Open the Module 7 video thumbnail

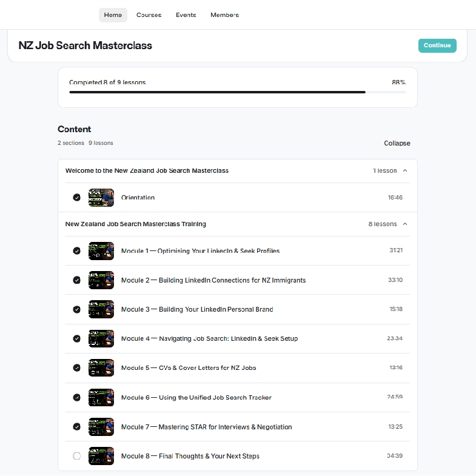pyautogui.click(x=101, y=426)
